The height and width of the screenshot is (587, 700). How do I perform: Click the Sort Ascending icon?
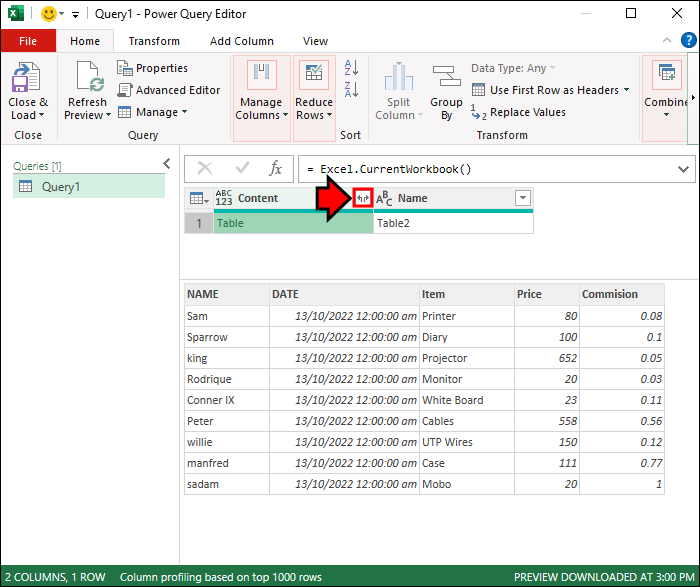351,68
